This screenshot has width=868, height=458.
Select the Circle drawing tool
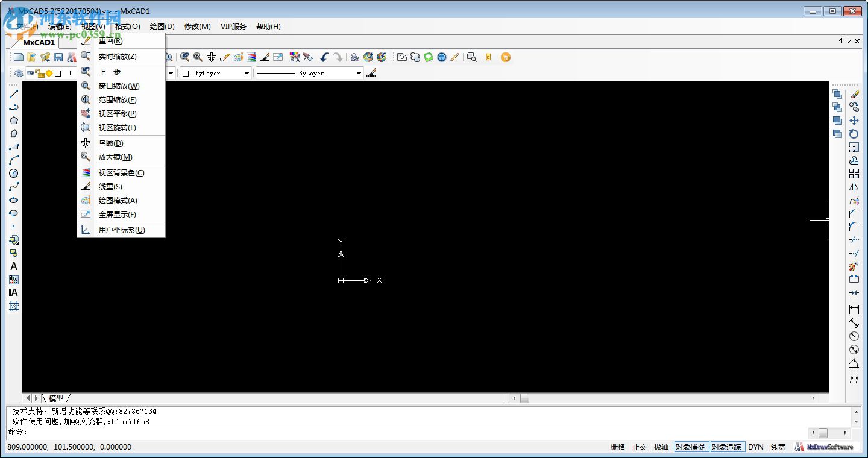[x=13, y=174]
